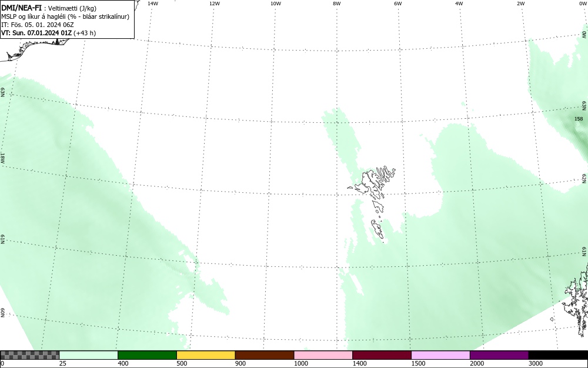Click the legend value '2000'
This screenshot has height=368, width=588.
pyautogui.click(x=477, y=363)
